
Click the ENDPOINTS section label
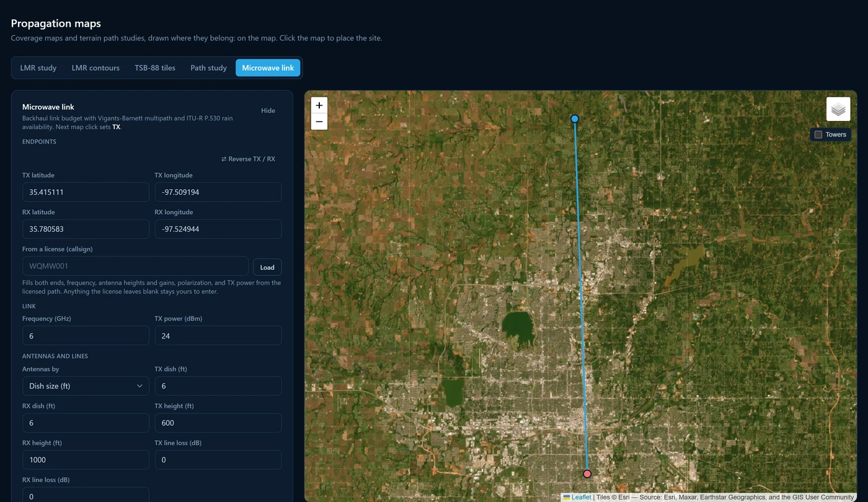[x=39, y=141]
